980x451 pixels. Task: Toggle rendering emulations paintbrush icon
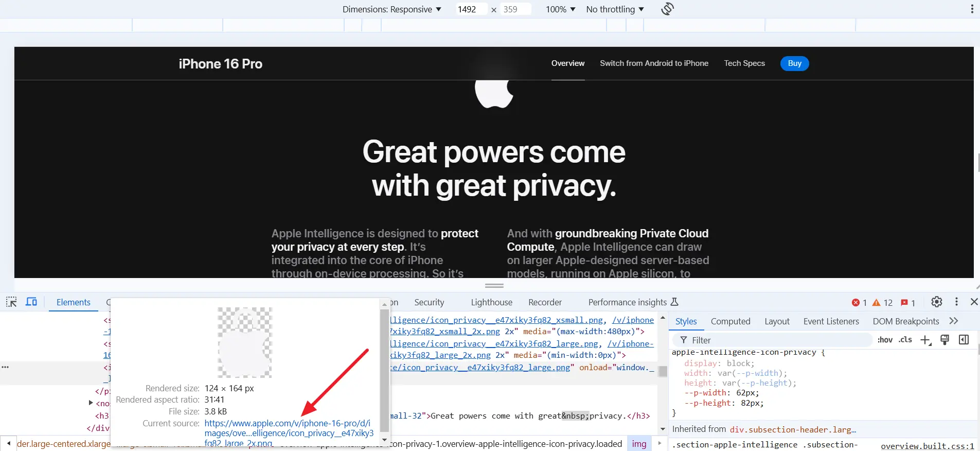(x=945, y=340)
